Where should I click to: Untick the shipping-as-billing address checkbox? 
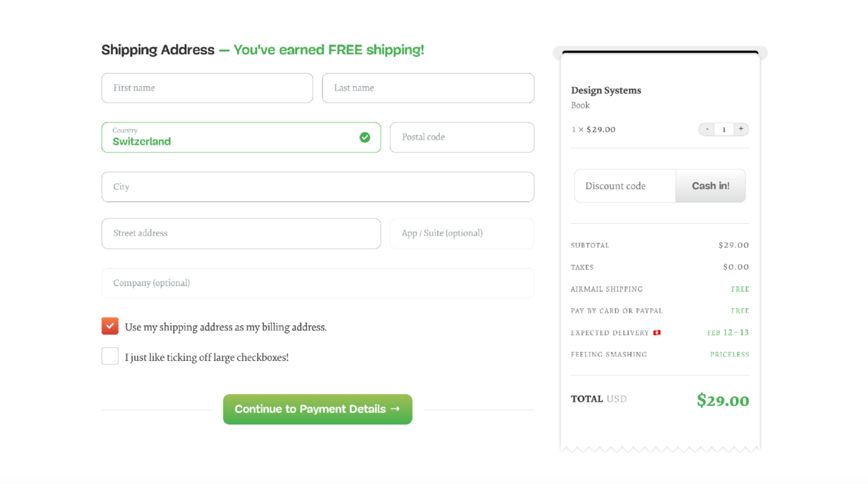tap(110, 326)
